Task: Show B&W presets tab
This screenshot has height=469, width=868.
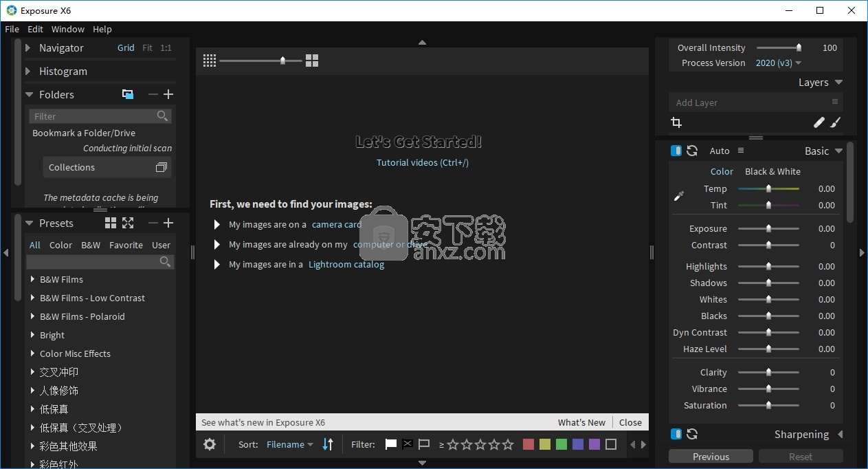Action: [x=91, y=245]
